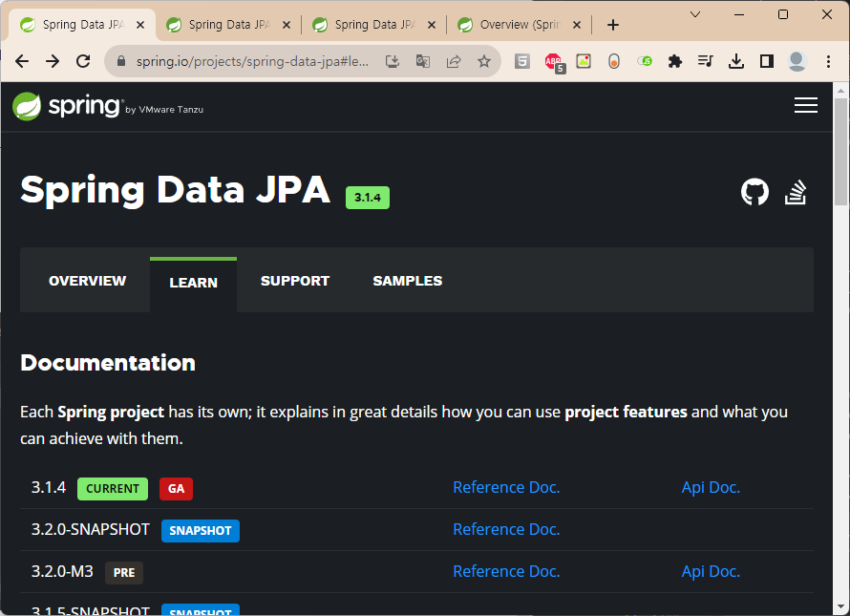Open a new browser tab
This screenshot has width=850, height=616.
(x=612, y=25)
